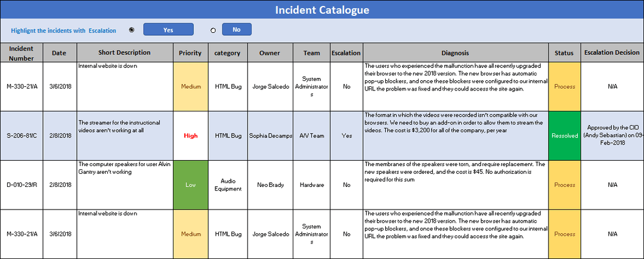The height and width of the screenshot is (259, 644).
Task: Select the Escalation Decision column header
Action: 612,52
